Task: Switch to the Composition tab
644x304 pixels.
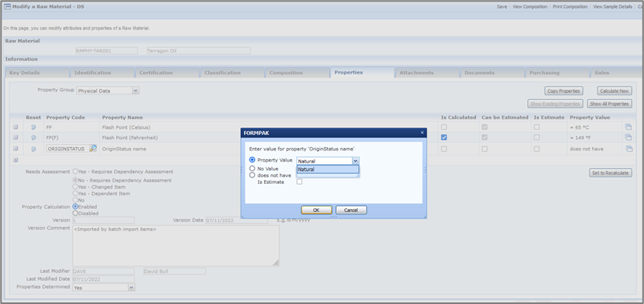Action: (x=297, y=73)
